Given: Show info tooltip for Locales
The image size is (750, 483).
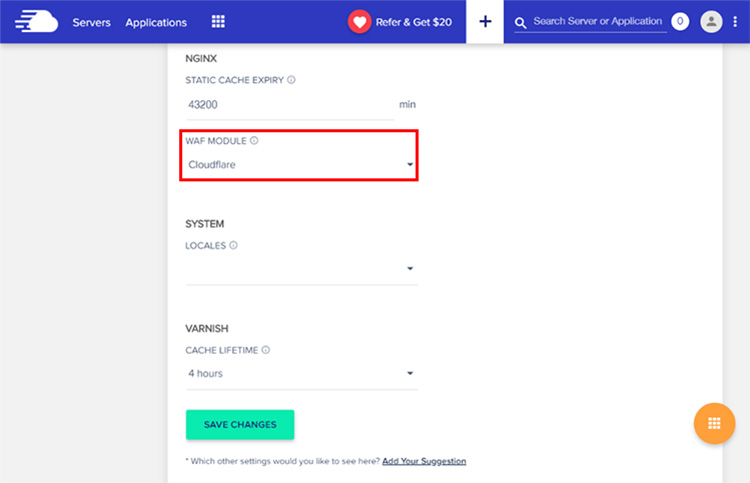Looking at the screenshot, I should pos(233,245).
